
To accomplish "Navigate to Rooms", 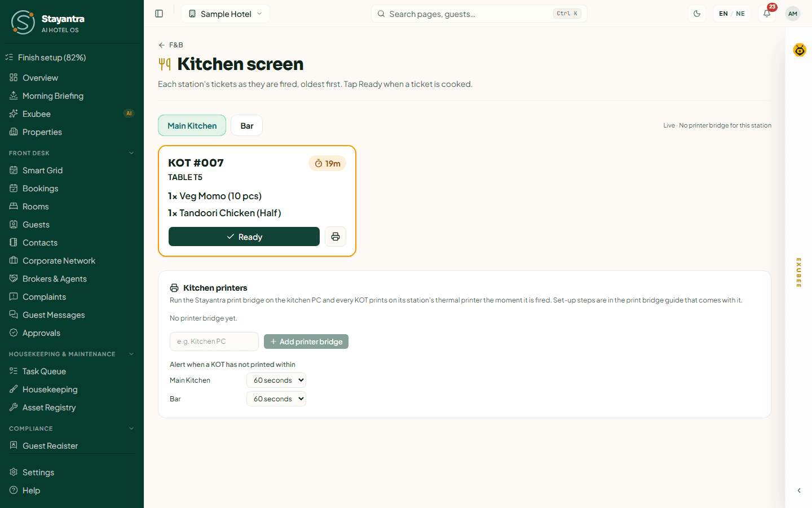I will point(72,207).
